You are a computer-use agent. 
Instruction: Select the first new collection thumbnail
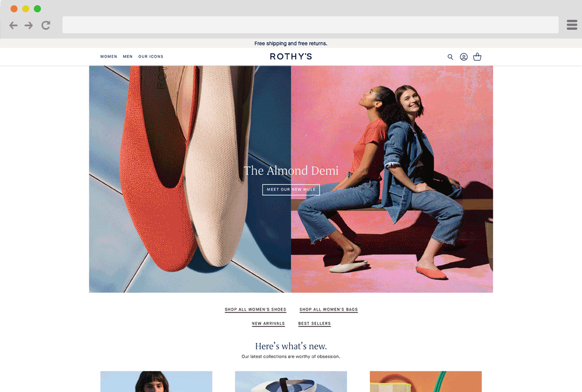pos(156,381)
